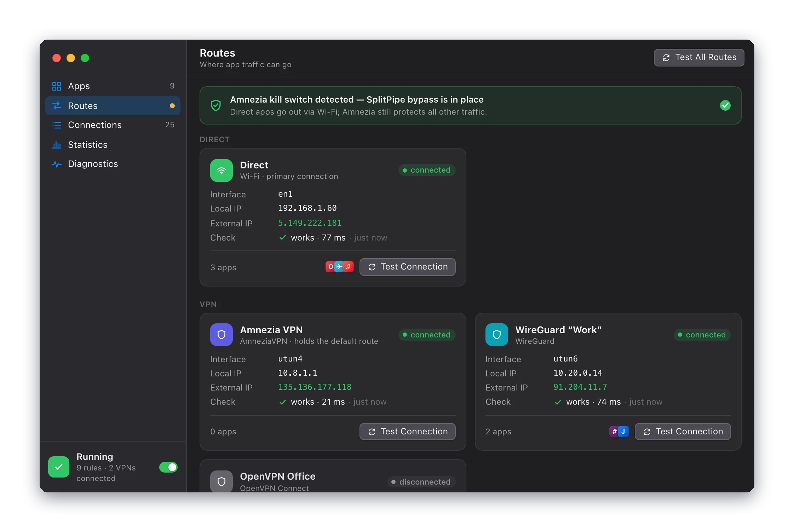Viewport: 794px width, 532px height.
Task: Go to Connections in sidebar
Action: tap(113, 125)
